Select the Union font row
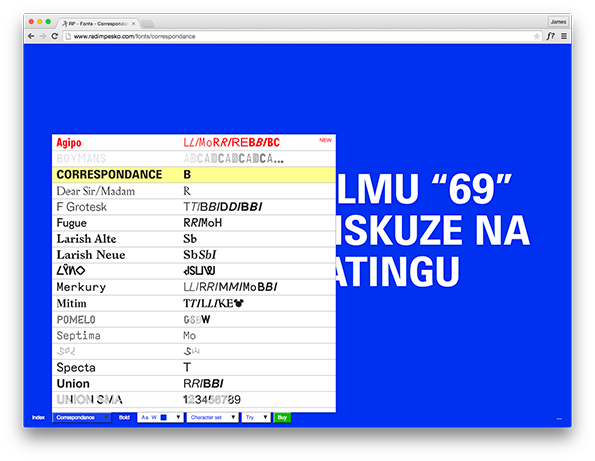 (x=194, y=384)
